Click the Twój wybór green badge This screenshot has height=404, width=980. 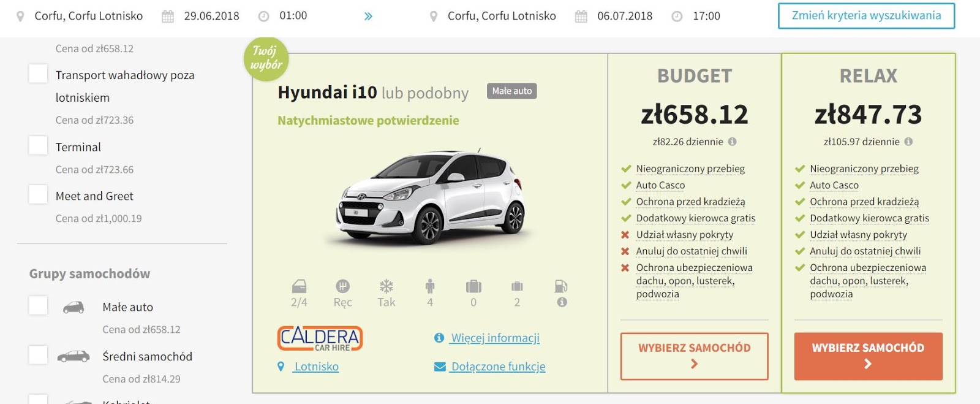coord(266,59)
